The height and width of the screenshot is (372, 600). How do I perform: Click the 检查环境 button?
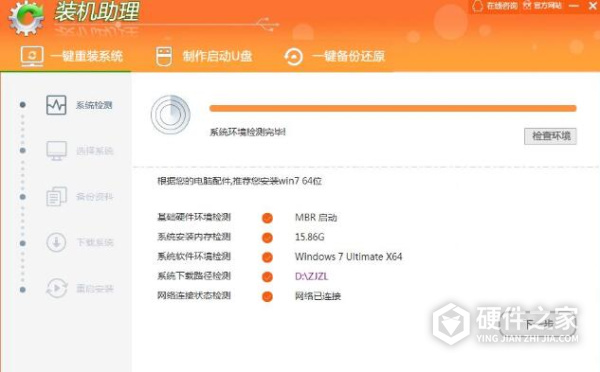(x=550, y=136)
